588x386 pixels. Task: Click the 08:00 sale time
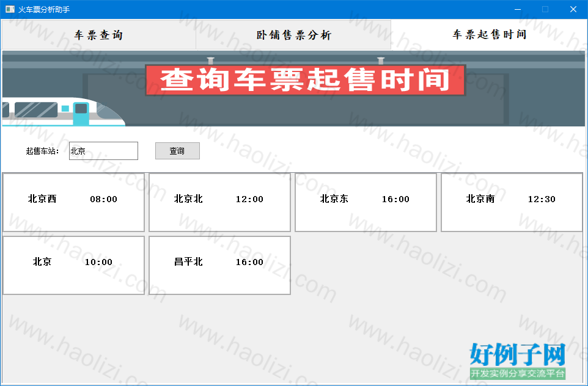(x=103, y=199)
